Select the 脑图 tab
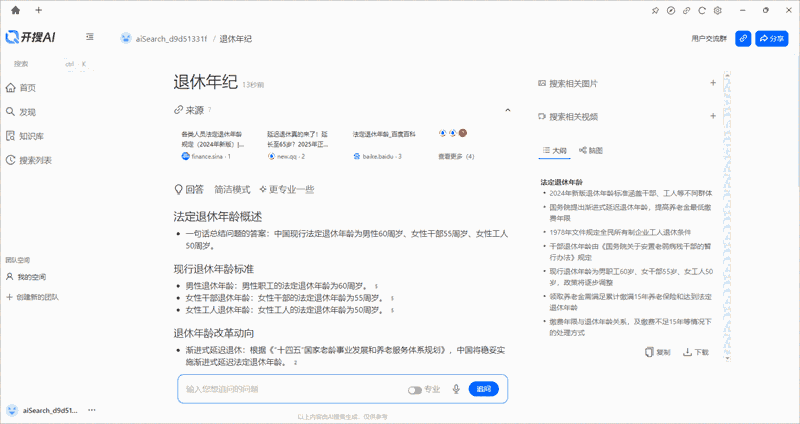800x424 pixels. click(x=591, y=151)
